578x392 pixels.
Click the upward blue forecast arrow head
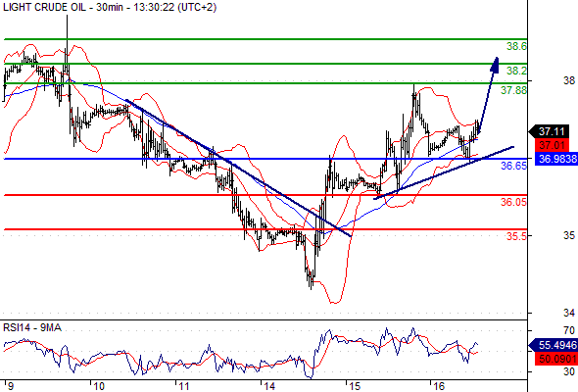495,64
